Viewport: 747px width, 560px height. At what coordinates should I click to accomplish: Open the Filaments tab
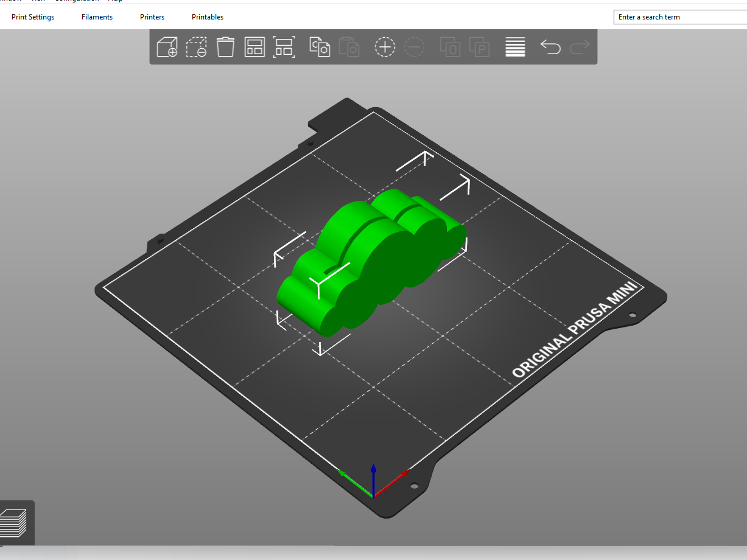coord(97,17)
